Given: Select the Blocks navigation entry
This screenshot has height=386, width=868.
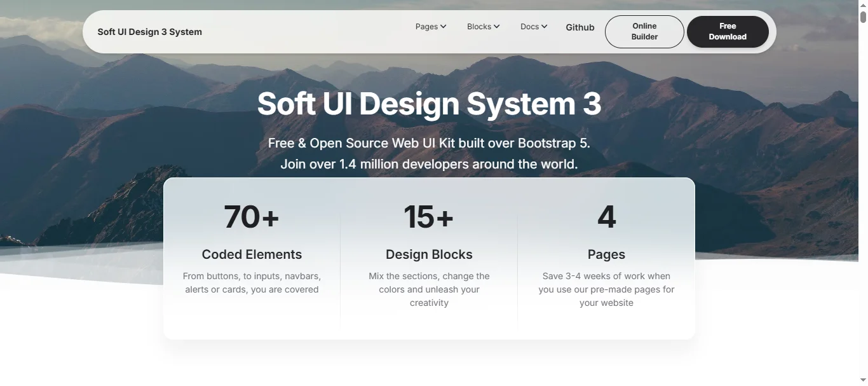Looking at the screenshot, I should (479, 27).
